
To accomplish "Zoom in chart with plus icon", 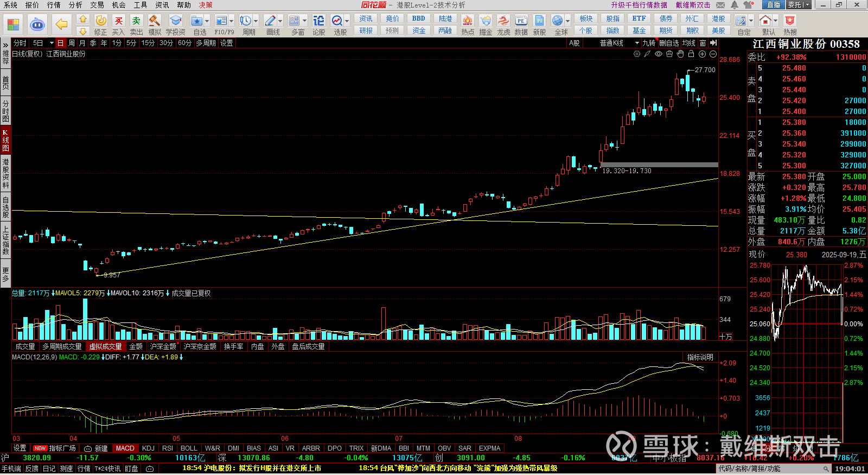I will [x=702, y=54].
